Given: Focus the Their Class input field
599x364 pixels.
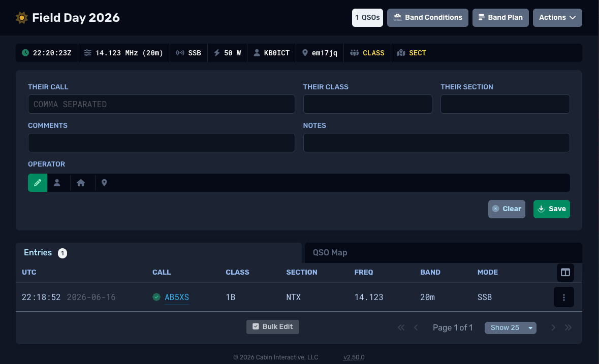Looking at the screenshot, I should 367,104.
